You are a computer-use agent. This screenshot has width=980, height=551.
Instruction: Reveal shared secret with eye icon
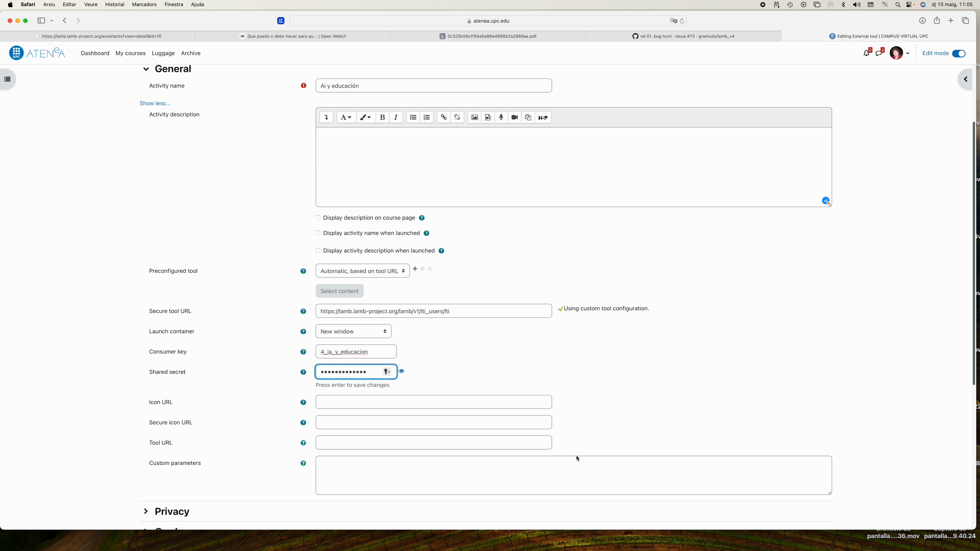pyautogui.click(x=401, y=371)
